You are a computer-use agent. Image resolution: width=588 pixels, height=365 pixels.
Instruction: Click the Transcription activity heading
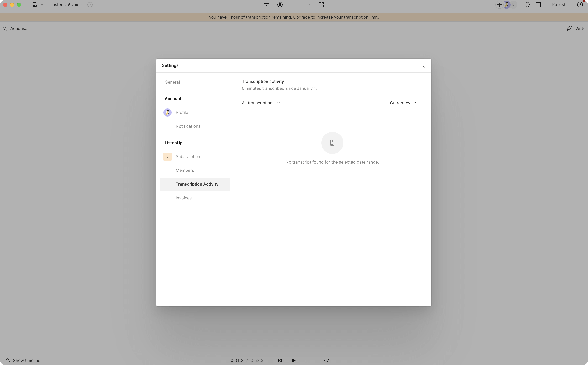(x=263, y=81)
